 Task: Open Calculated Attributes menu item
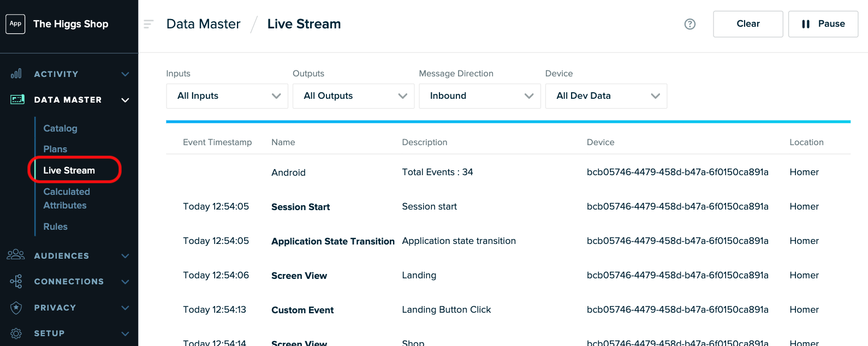[66, 199]
